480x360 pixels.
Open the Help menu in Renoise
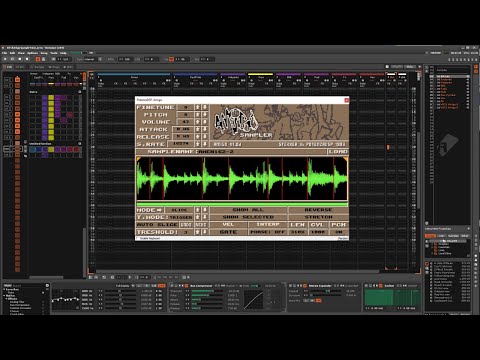63,53
